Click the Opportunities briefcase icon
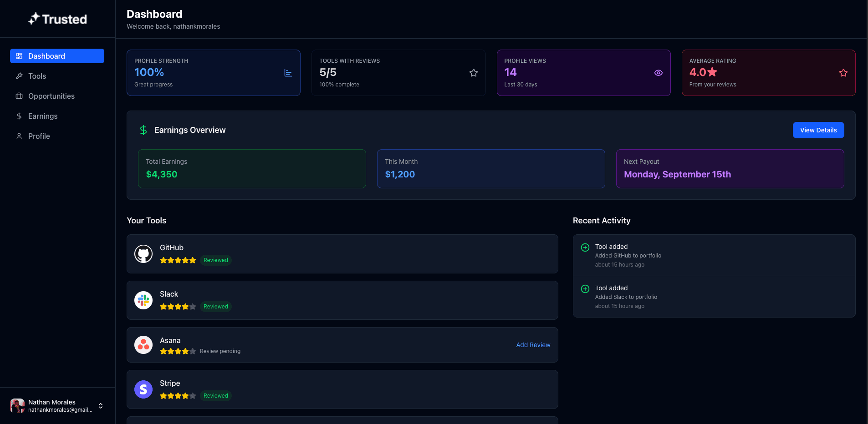Screen dimensions: 868x424 click(19, 96)
